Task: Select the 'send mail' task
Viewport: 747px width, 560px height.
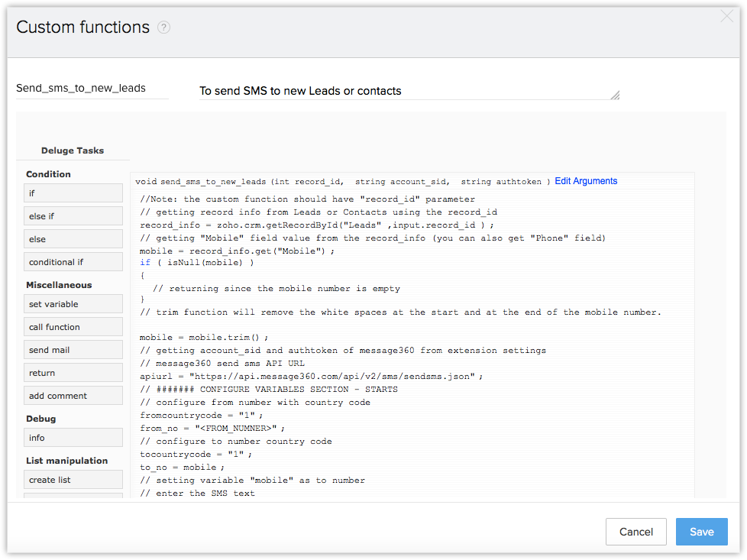Action: pos(73,350)
